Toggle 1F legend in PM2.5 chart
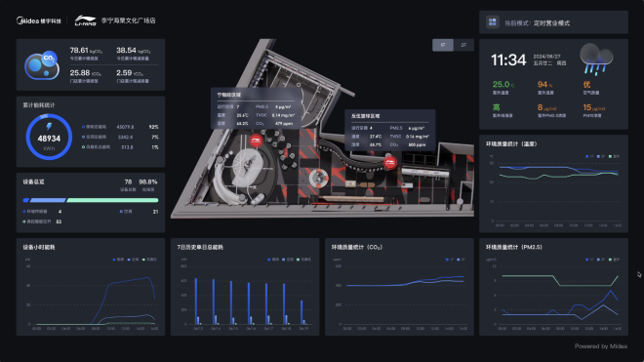Screen dimensions: 644x362 [x=589, y=260]
